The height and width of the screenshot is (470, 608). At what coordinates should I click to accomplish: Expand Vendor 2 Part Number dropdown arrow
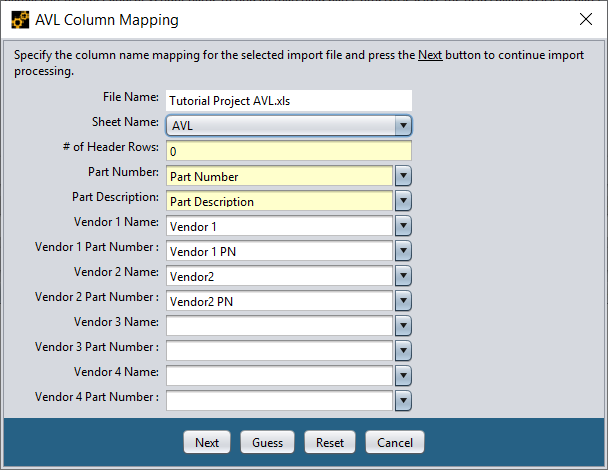pyautogui.click(x=403, y=300)
